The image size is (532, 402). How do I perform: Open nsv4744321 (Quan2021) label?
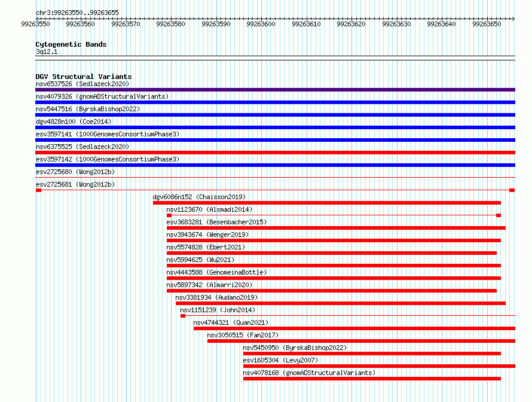(231, 322)
